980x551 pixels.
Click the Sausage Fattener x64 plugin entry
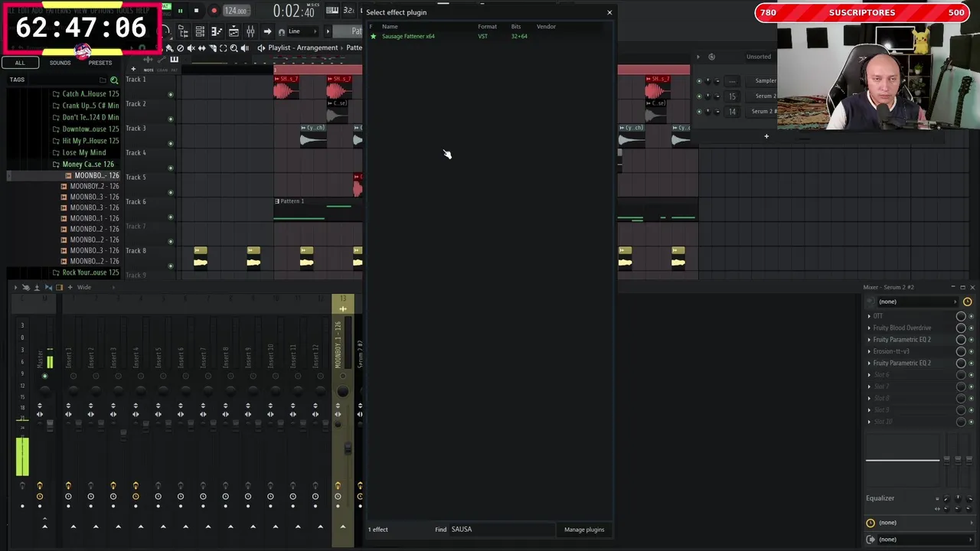408,36
